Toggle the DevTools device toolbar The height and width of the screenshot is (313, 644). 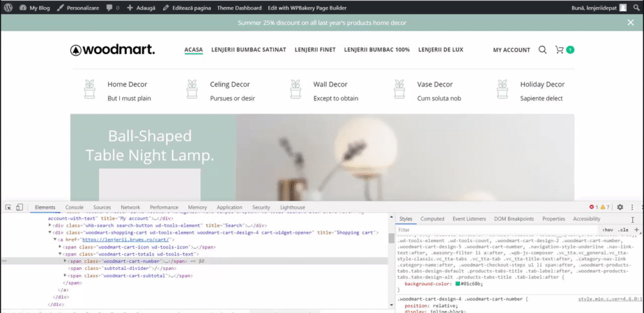(19, 207)
